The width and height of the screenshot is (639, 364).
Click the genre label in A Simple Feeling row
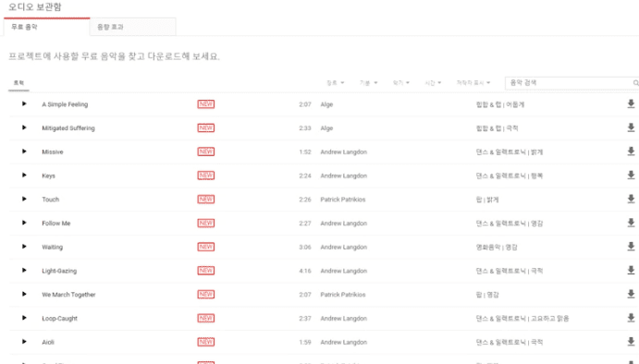click(500, 104)
